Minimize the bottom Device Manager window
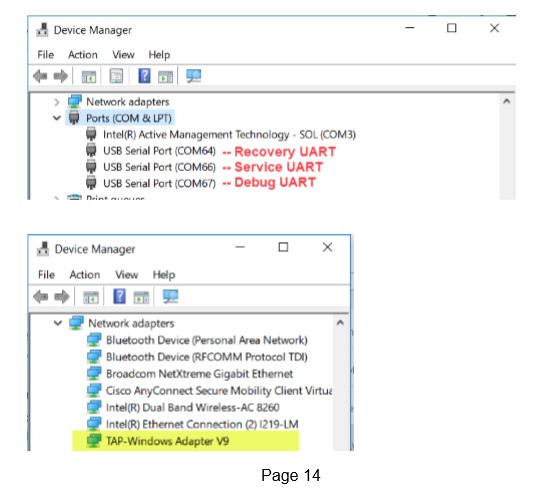This screenshot has height=493, width=555. coord(240,247)
